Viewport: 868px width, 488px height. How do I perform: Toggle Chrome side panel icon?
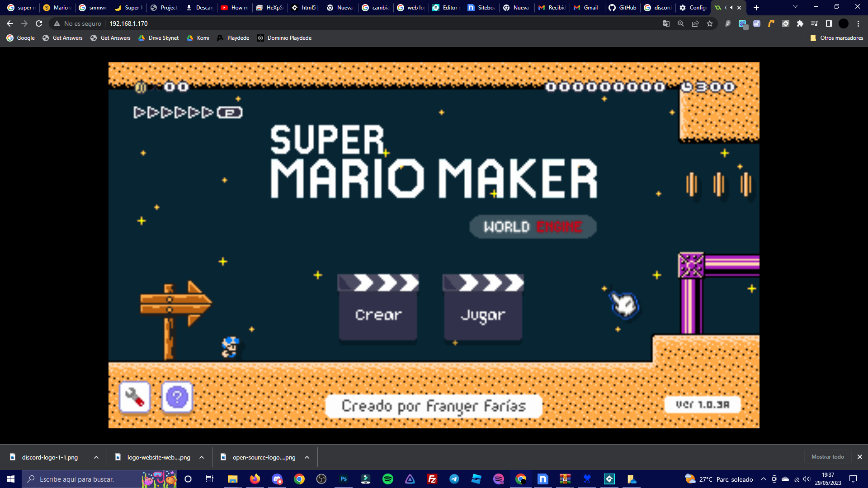pos(829,23)
